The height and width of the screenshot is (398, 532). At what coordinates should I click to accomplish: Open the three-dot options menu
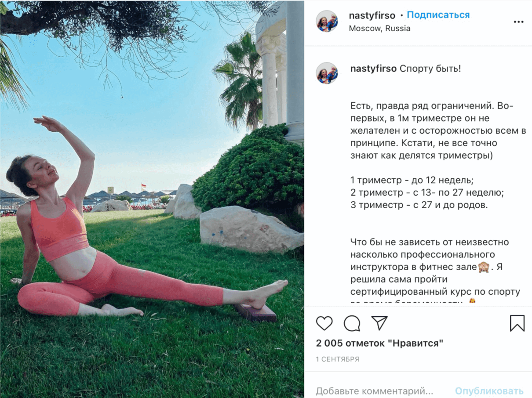(518, 22)
